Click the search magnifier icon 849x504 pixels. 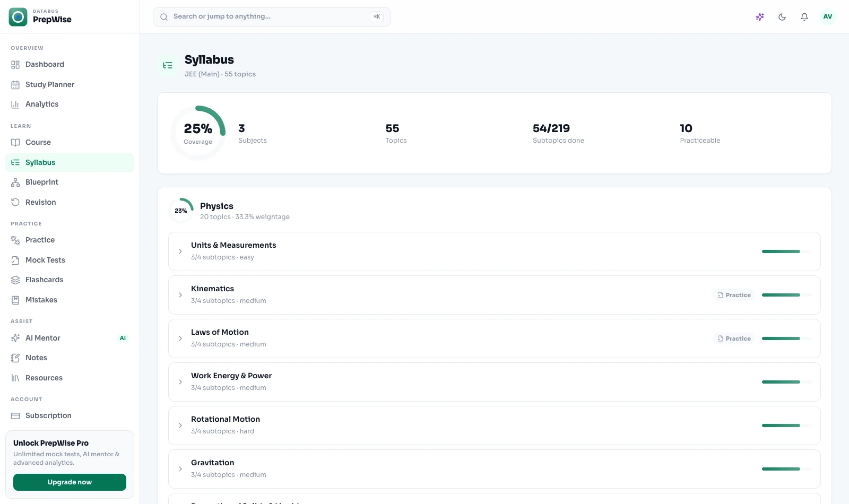(164, 17)
